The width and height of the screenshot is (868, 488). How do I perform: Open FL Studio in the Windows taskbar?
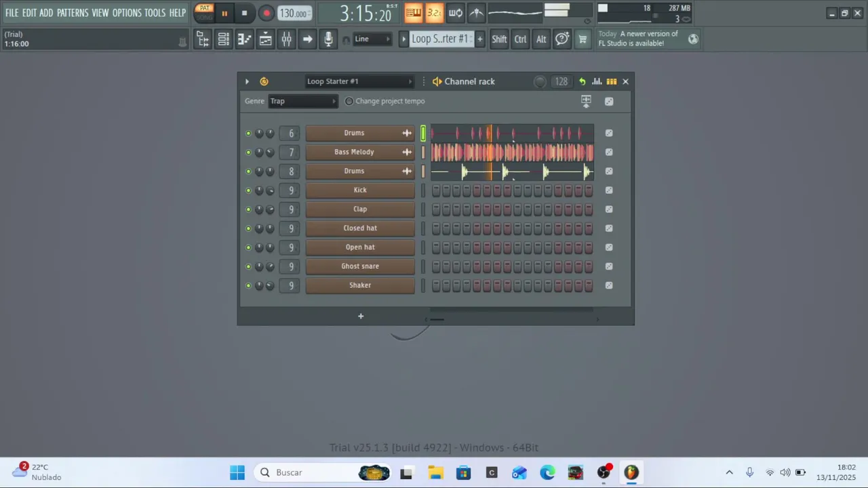[631, 472]
